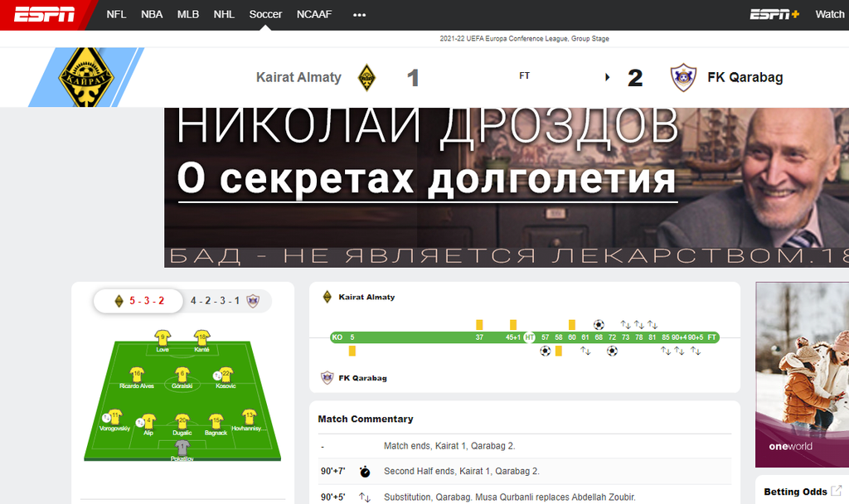Click the Qarabag yellow card at minute 5
Viewport: 849px width, 504px height.
352,351
